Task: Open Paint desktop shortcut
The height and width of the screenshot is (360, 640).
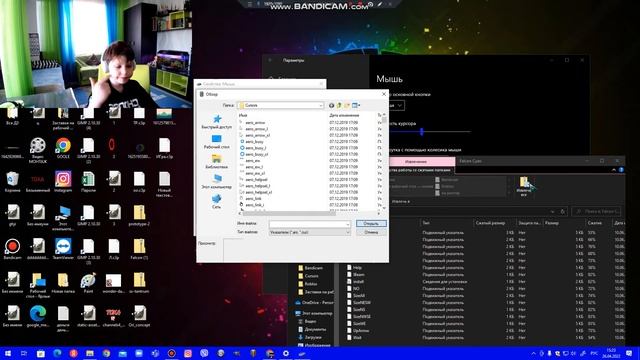Action: coord(88,283)
